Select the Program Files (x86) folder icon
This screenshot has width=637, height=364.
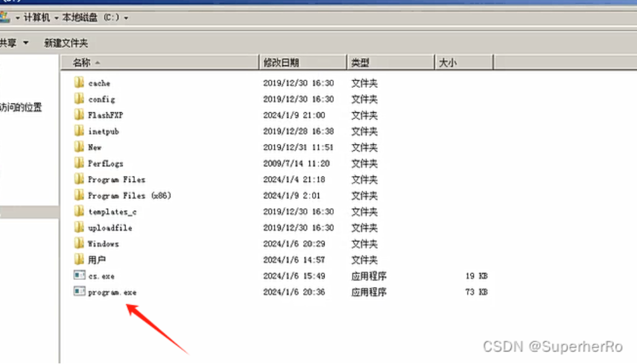click(79, 195)
